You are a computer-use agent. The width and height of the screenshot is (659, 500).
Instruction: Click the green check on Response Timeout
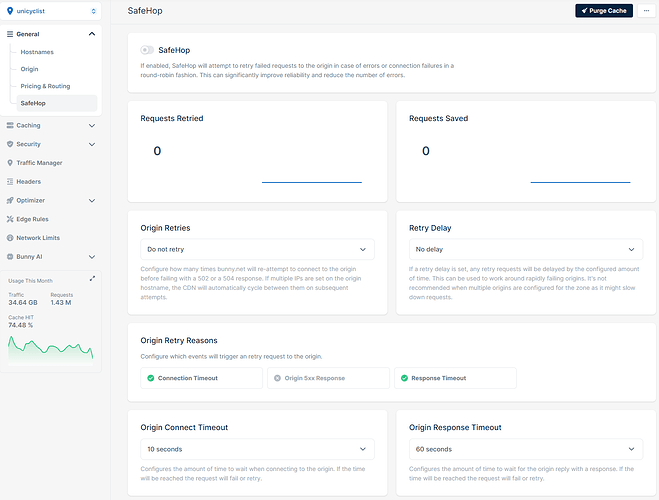click(404, 378)
